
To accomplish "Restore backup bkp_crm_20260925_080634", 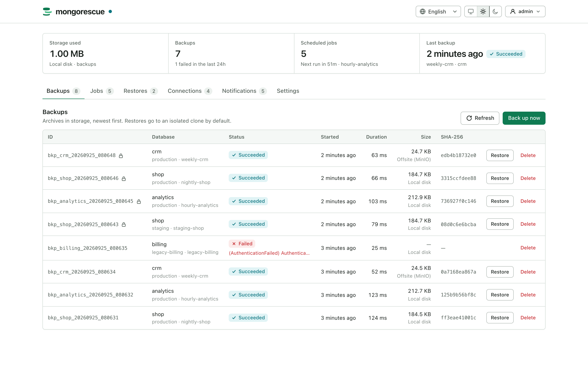I will point(500,272).
